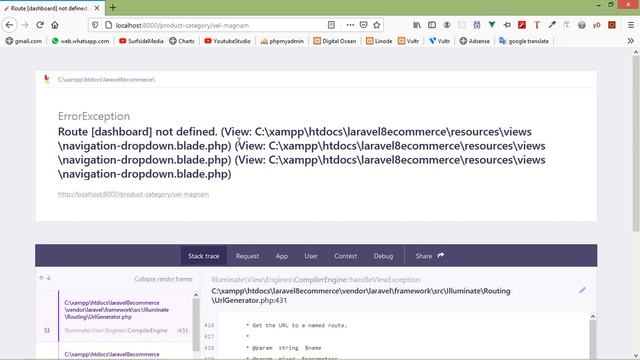Image resolution: width=640 pixels, height=360 pixels.
Task: Click the localhost product-category error URL link
Action: click(x=133, y=194)
